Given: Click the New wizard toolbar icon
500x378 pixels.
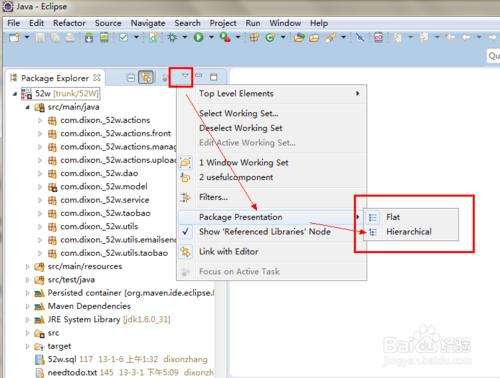Looking at the screenshot, I should click(x=15, y=37).
